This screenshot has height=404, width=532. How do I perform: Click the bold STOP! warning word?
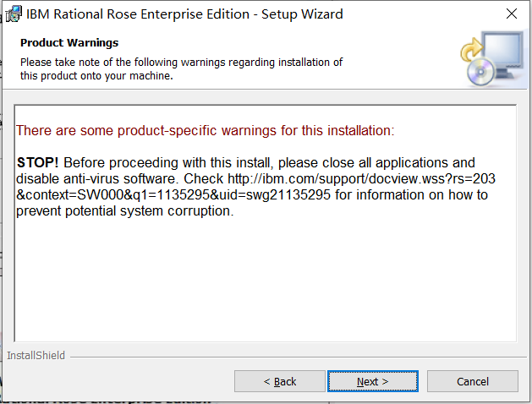tap(38, 162)
